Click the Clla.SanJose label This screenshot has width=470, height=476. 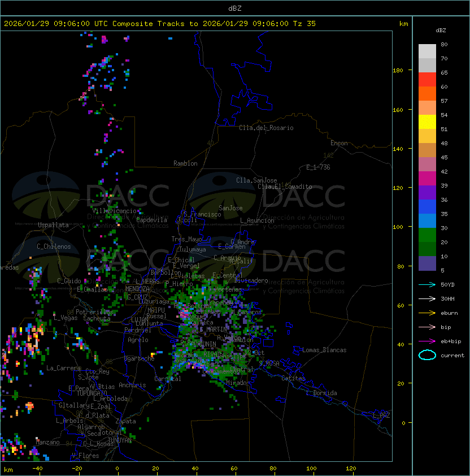[x=256, y=180]
